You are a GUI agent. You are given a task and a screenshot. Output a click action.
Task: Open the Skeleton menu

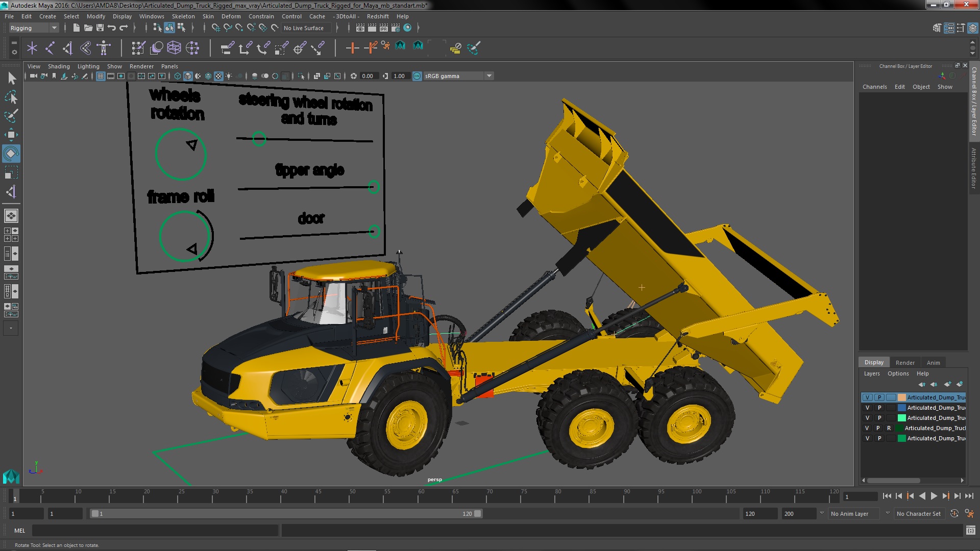point(183,16)
